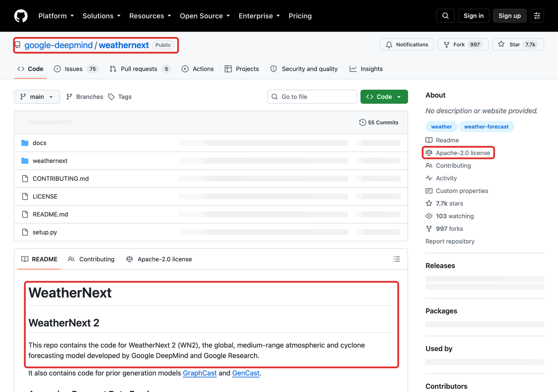The image size is (558, 392).
Task: Click the setup.py file icon
Action: (25, 232)
